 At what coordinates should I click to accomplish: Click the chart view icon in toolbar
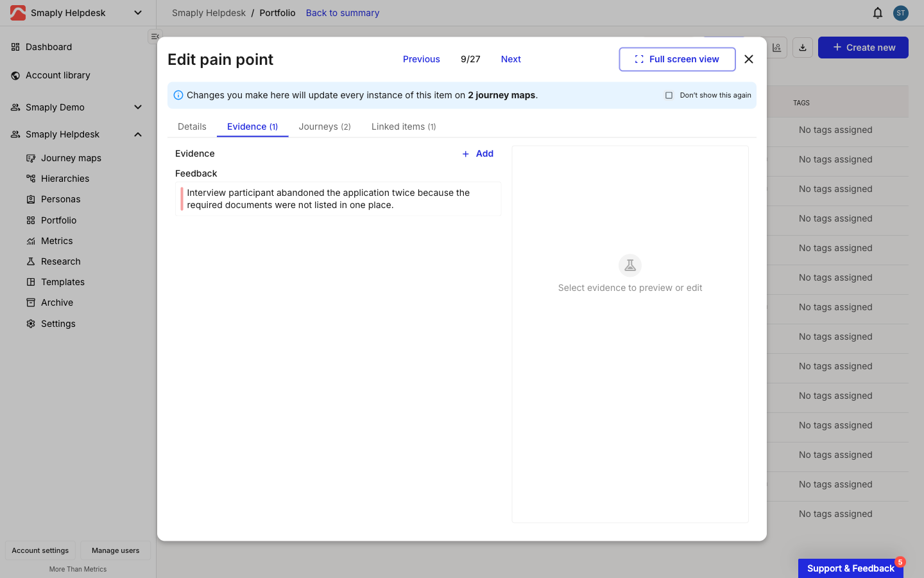(x=776, y=48)
